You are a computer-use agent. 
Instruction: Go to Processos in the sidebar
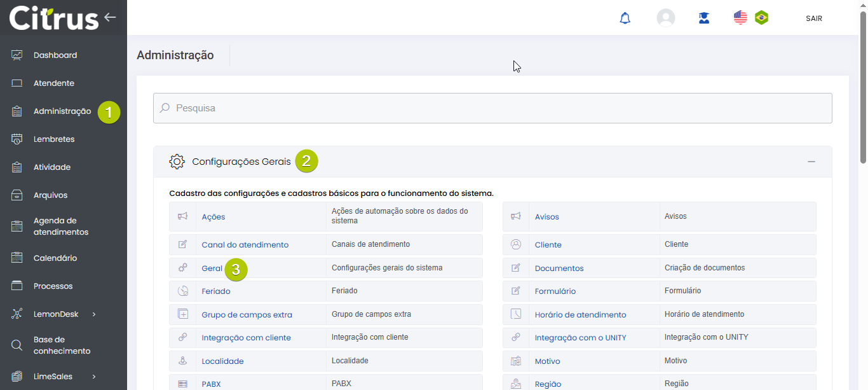coord(53,286)
